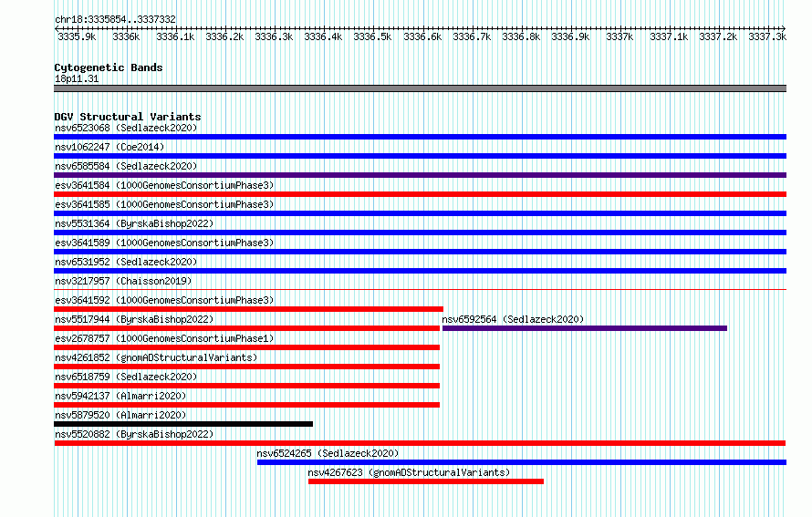Click the 3336.5k ruler tick label
The image size is (812, 517).
coord(372,36)
